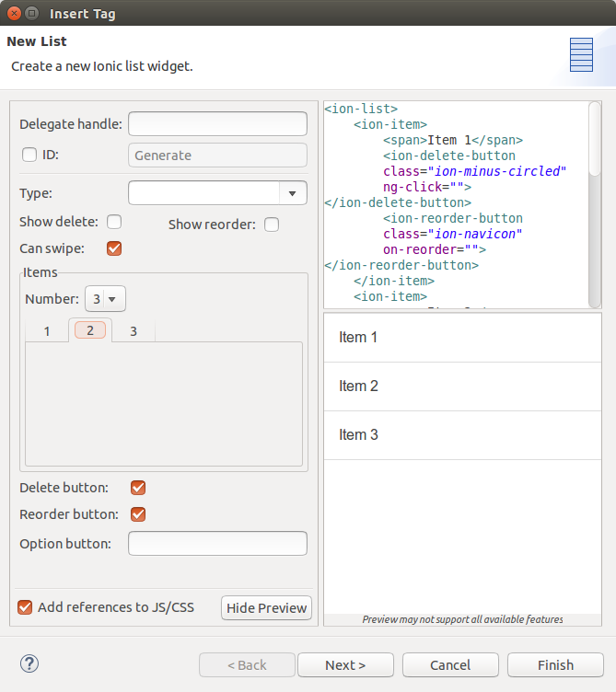
Task: Switch to item tab 1
Action: (47, 331)
